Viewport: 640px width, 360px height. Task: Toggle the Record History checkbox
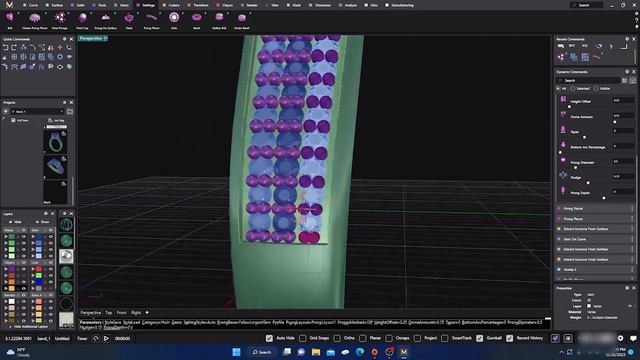point(510,338)
